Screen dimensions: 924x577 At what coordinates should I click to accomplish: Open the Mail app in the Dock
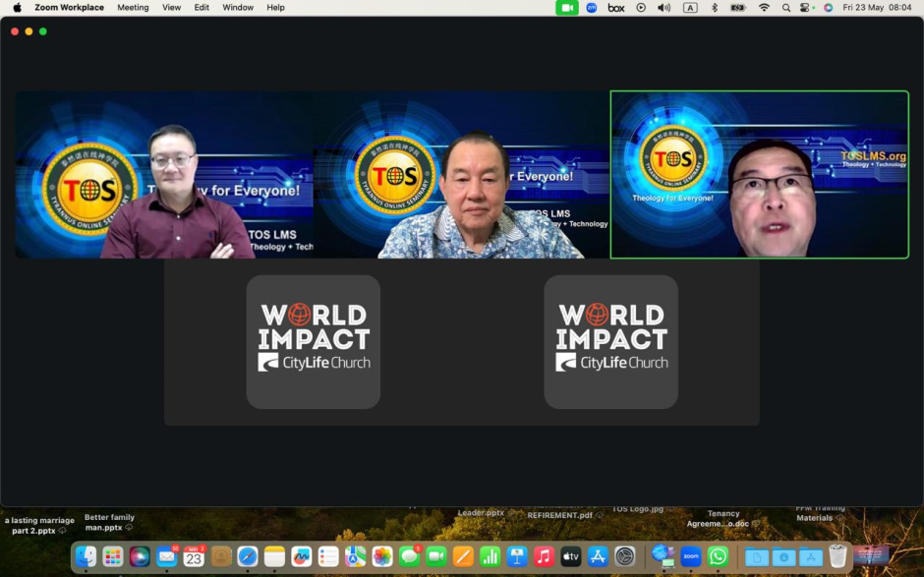[167, 556]
